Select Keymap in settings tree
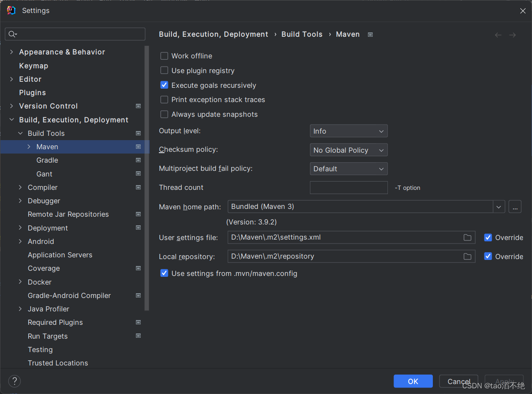Viewport: 532px width, 394px height. coord(34,66)
